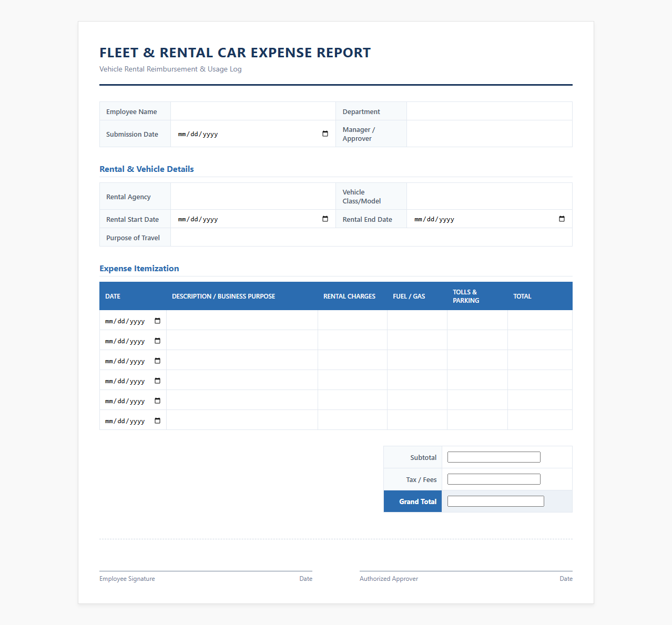
Task: Focus the Department input field
Action: click(489, 111)
